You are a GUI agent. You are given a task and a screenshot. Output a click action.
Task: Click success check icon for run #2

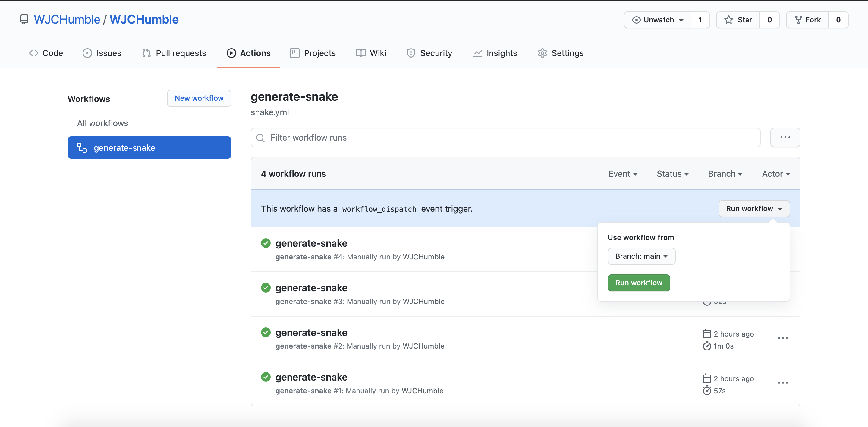pyautogui.click(x=266, y=332)
